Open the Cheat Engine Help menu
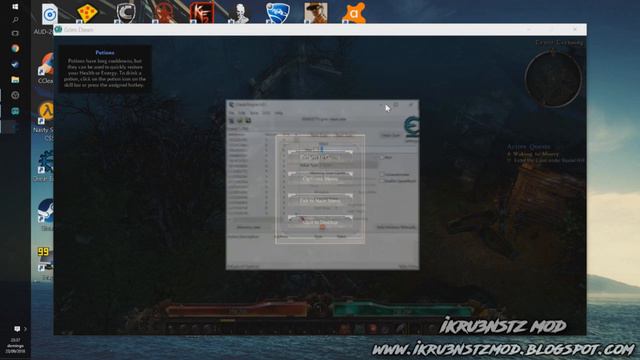The image size is (640, 360). (279, 113)
